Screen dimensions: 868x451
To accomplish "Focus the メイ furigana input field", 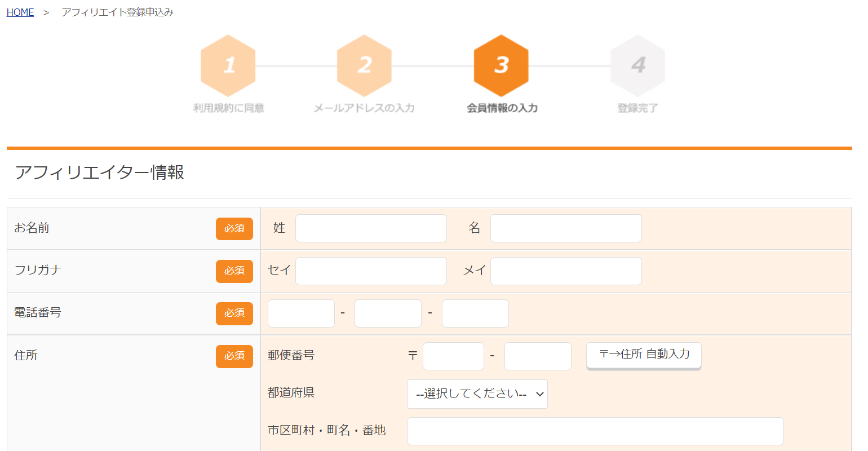I will click(x=566, y=271).
